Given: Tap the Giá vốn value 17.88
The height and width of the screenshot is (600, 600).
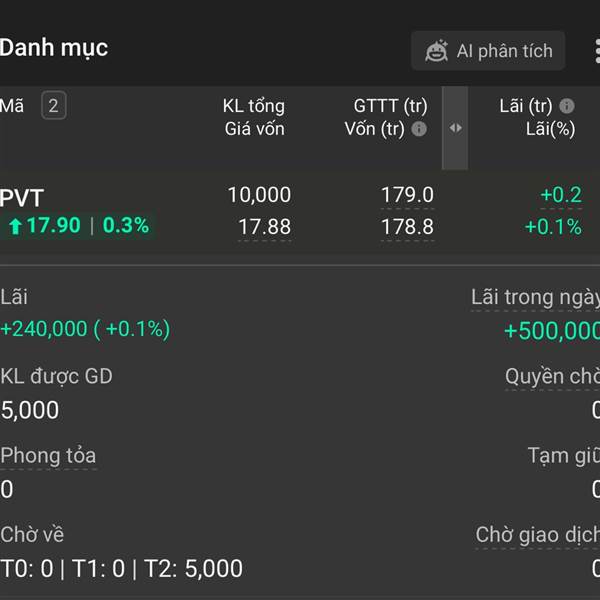Looking at the screenshot, I should click(265, 227).
